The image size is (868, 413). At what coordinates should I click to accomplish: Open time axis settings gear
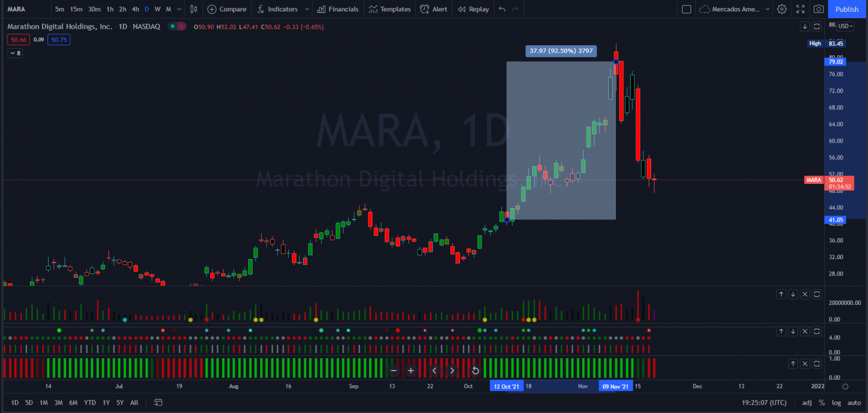845,386
